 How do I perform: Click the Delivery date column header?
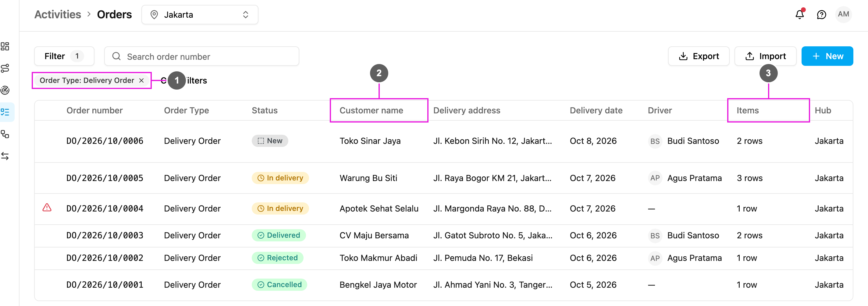pyautogui.click(x=596, y=111)
